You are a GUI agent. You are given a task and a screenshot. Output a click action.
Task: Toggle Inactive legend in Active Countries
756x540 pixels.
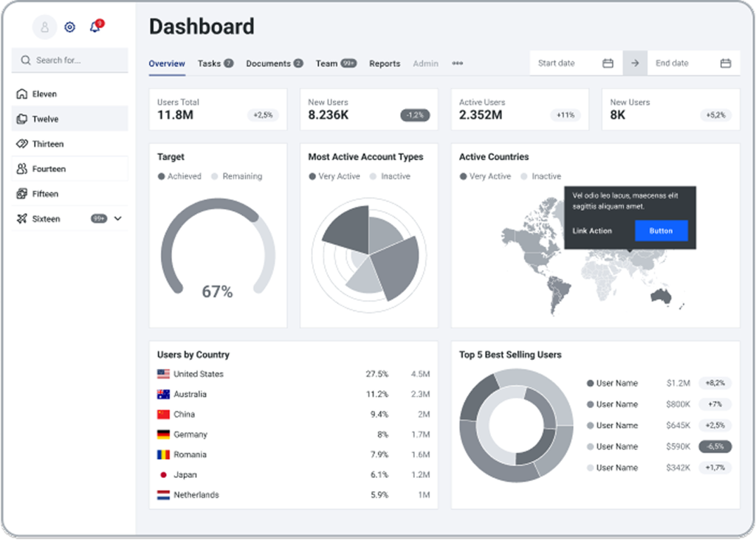pyautogui.click(x=540, y=176)
